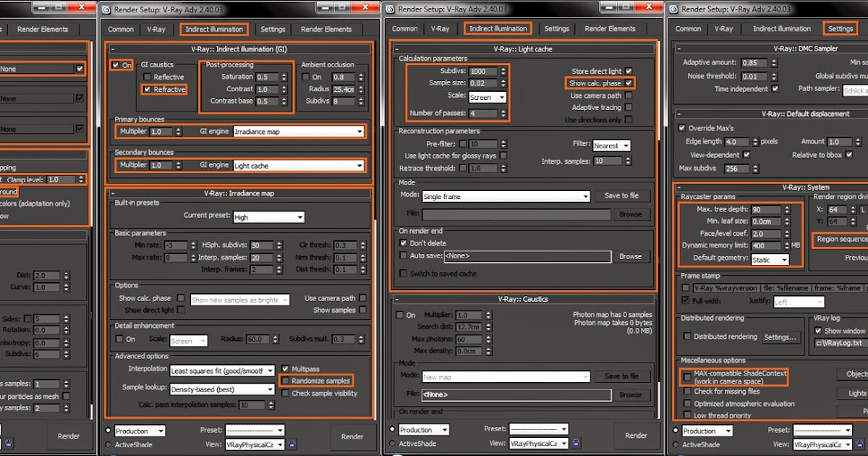Enable Check sample visibility

(x=286, y=393)
